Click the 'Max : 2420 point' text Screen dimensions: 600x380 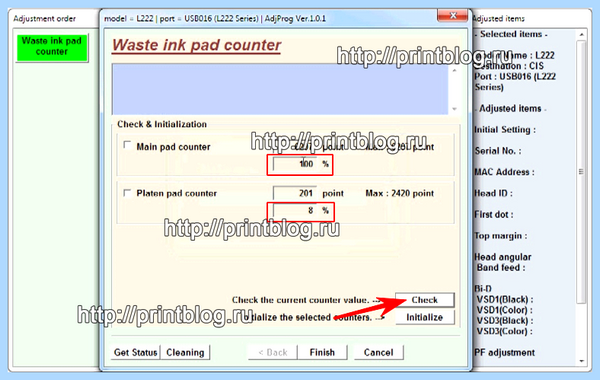(x=399, y=193)
